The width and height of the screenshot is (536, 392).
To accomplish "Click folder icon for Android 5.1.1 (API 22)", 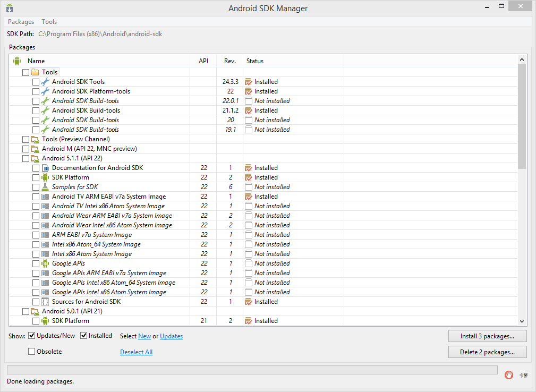I will click(35, 159).
